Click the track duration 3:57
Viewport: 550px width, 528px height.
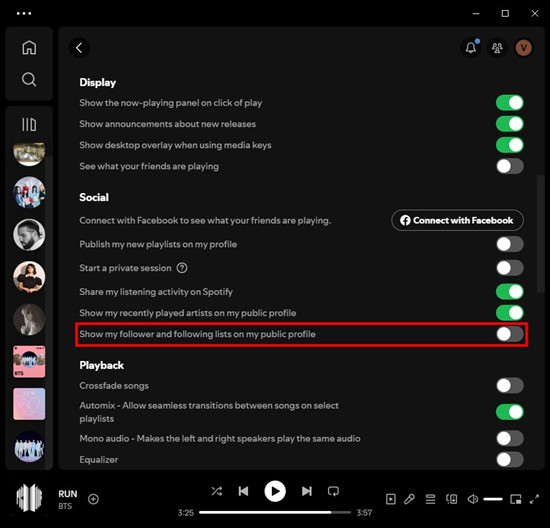pyautogui.click(x=364, y=513)
